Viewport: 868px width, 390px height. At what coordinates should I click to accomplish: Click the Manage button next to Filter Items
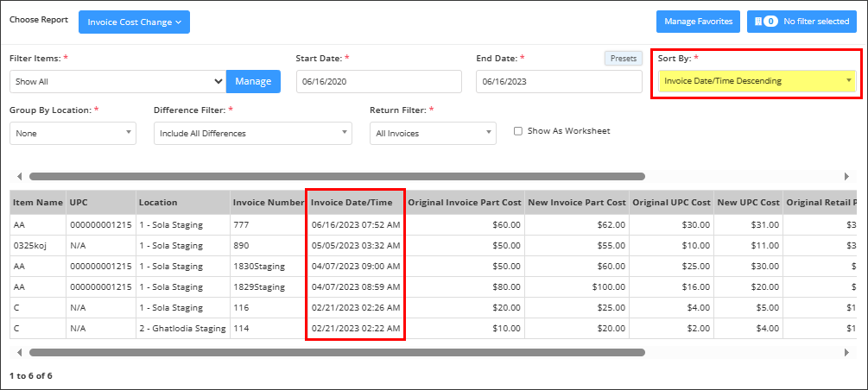253,81
